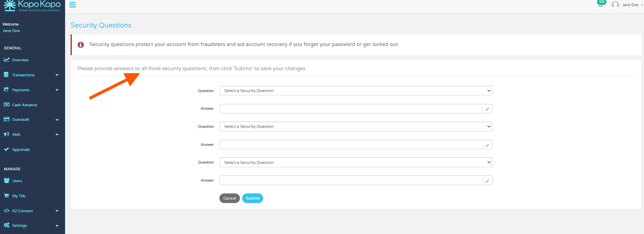The width and height of the screenshot is (644, 234).
Task: Expand the Payments sidebar menu
Action: point(31,90)
